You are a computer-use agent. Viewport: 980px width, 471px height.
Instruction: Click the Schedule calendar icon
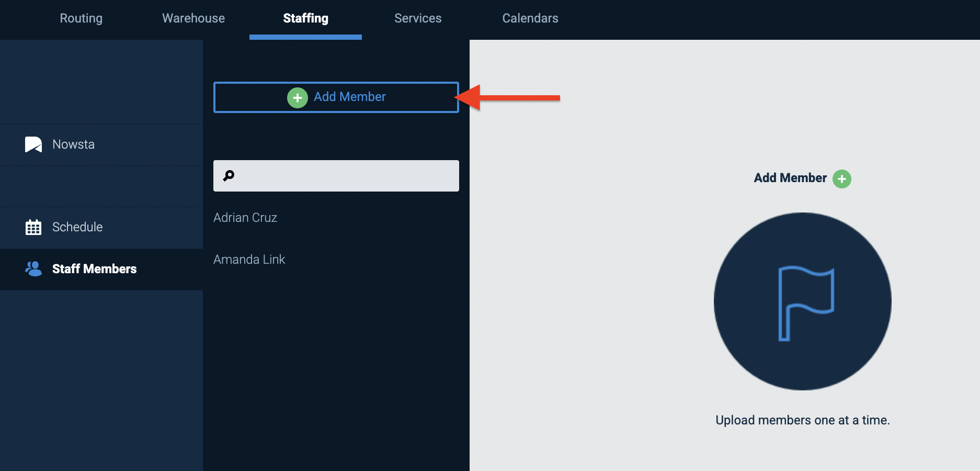point(33,227)
